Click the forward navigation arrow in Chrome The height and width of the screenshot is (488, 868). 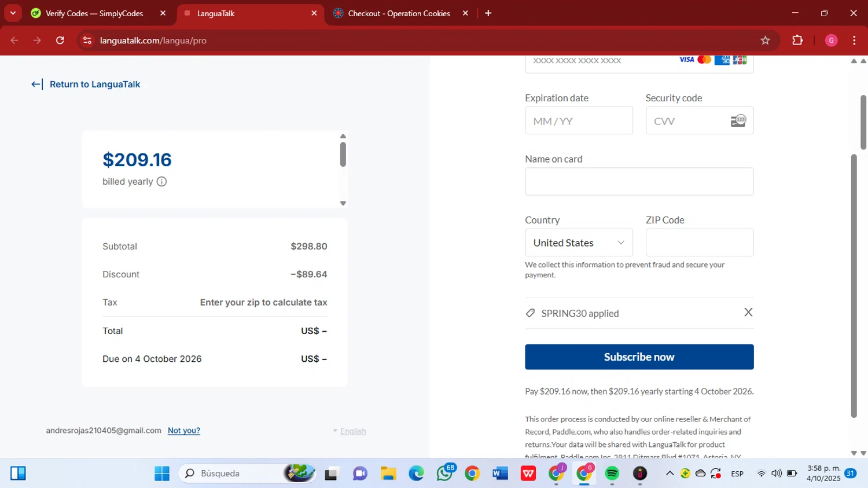coord(37,41)
